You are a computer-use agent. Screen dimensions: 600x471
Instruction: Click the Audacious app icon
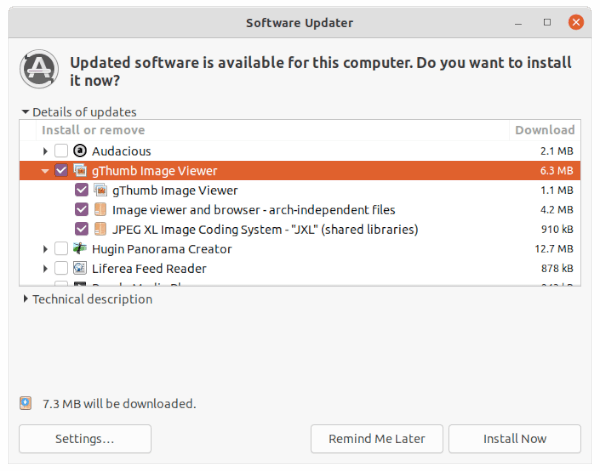[x=80, y=150]
